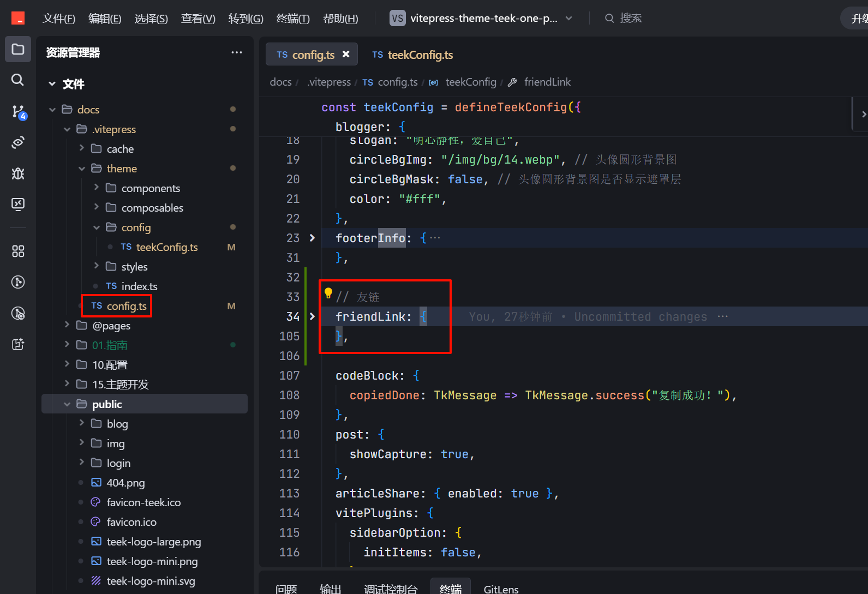Open teek-logo-mini.png file
The image size is (868, 594).
[x=152, y=561]
